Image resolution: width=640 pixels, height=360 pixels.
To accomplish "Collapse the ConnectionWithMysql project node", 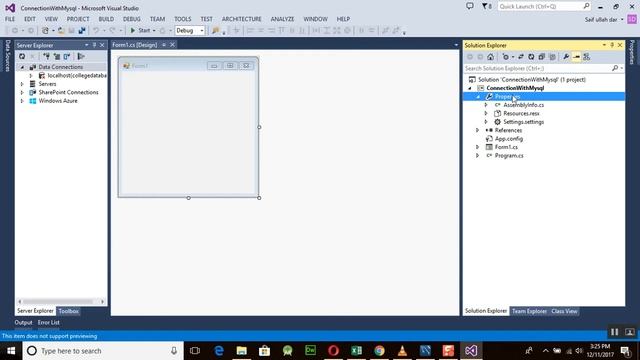I will [x=470, y=88].
